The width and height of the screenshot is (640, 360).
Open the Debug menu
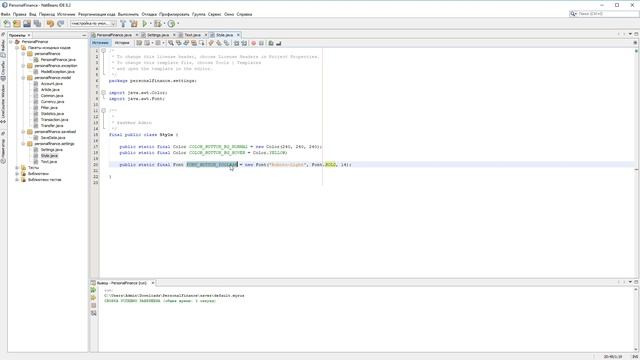click(x=149, y=14)
